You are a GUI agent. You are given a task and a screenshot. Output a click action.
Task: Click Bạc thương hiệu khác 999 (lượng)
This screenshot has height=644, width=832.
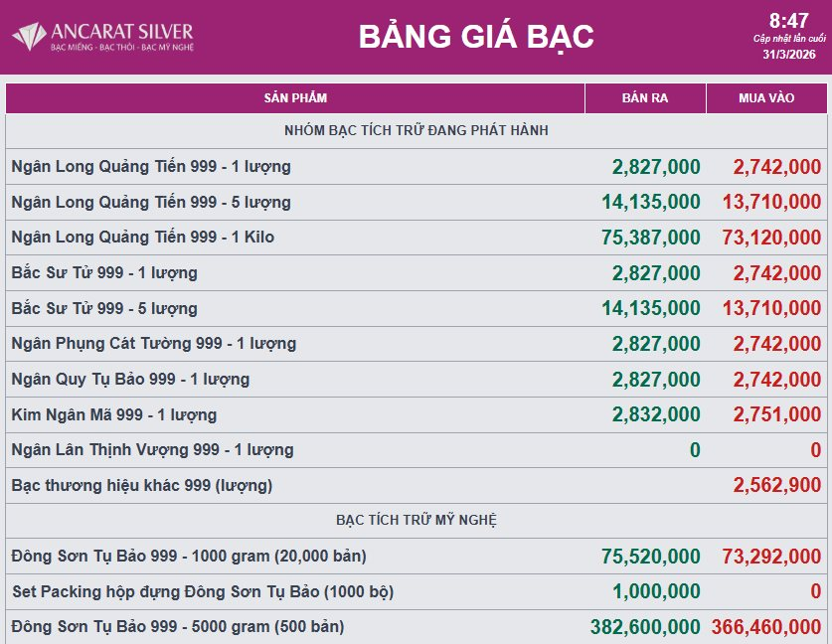(x=141, y=486)
